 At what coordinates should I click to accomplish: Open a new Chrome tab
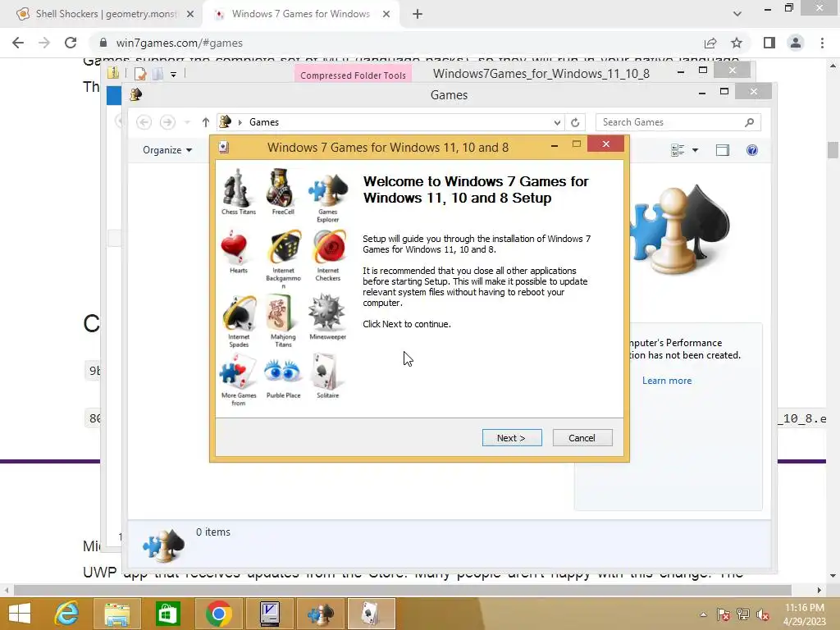point(418,14)
